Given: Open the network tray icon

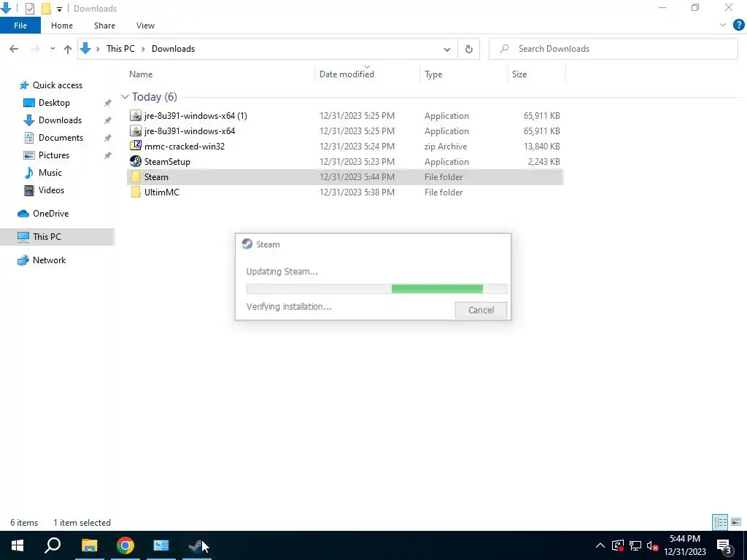Looking at the screenshot, I should [x=635, y=545].
